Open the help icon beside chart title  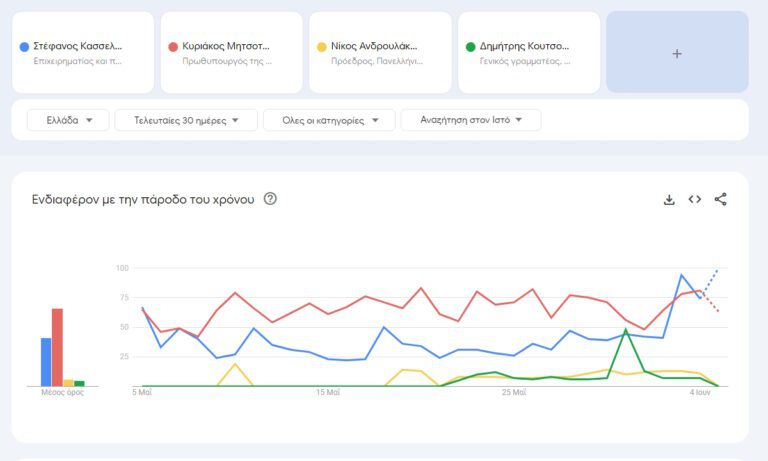click(270, 199)
